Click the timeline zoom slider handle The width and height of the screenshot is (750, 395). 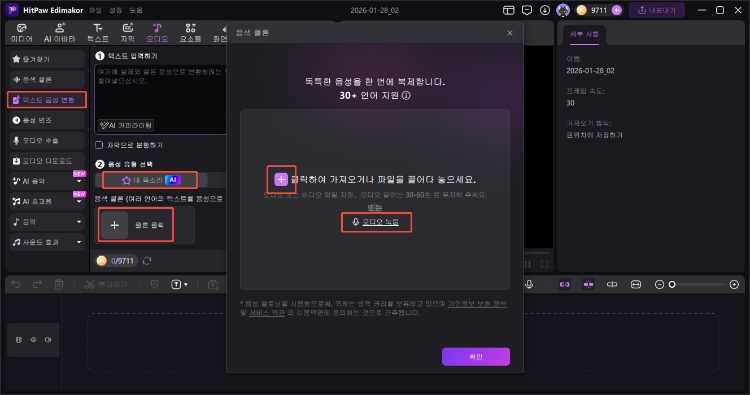[672, 285]
